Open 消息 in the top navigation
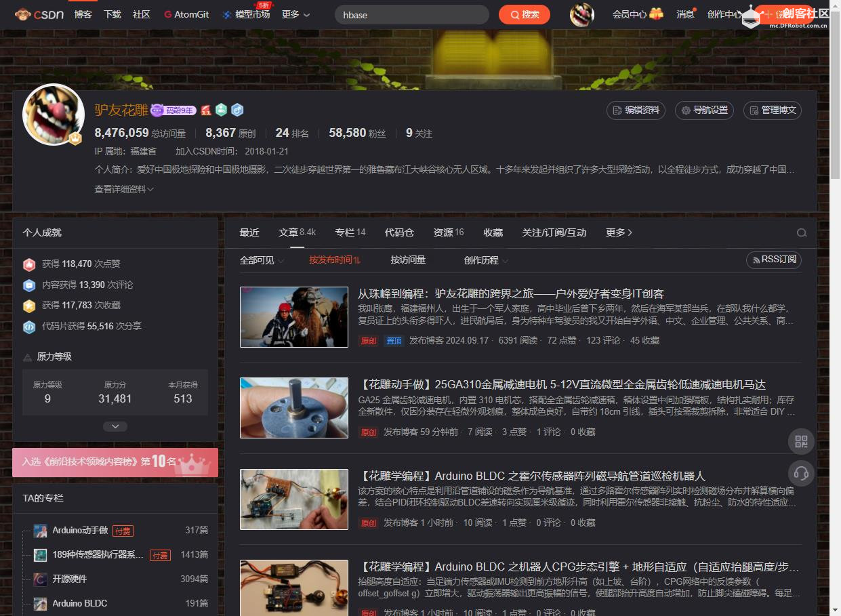 [x=686, y=14]
